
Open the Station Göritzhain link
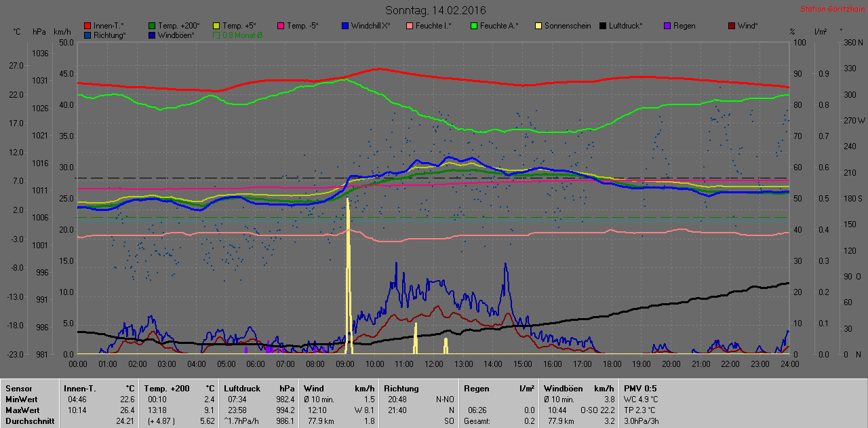[x=831, y=9]
